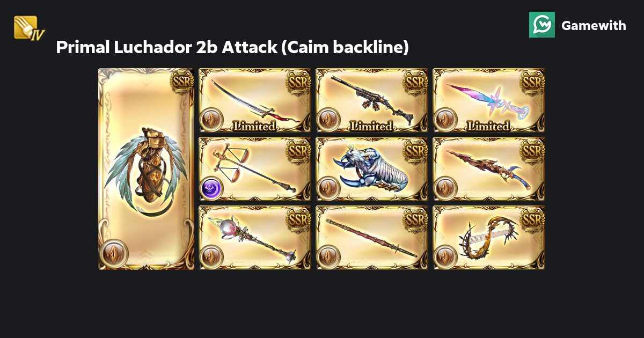Open the Gamewith text link
This screenshot has width=644, height=338.
pyautogui.click(x=594, y=25)
